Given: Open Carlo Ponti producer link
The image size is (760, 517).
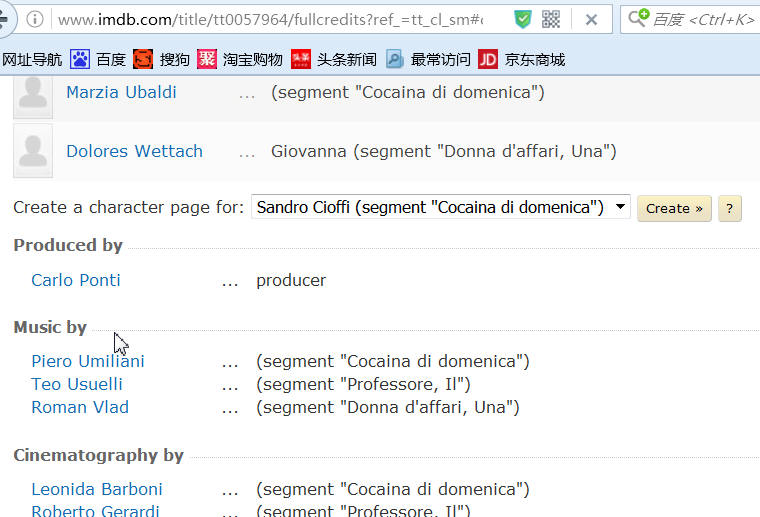Looking at the screenshot, I should click(x=76, y=280).
